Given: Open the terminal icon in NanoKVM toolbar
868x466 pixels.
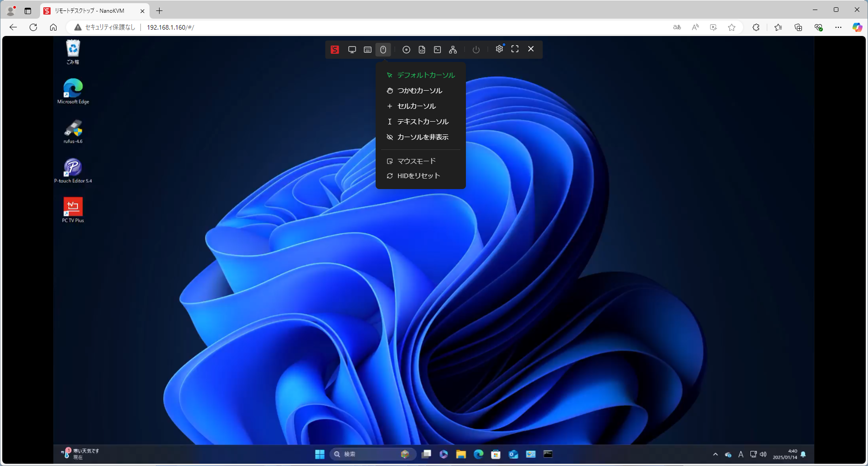Looking at the screenshot, I should pos(437,50).
